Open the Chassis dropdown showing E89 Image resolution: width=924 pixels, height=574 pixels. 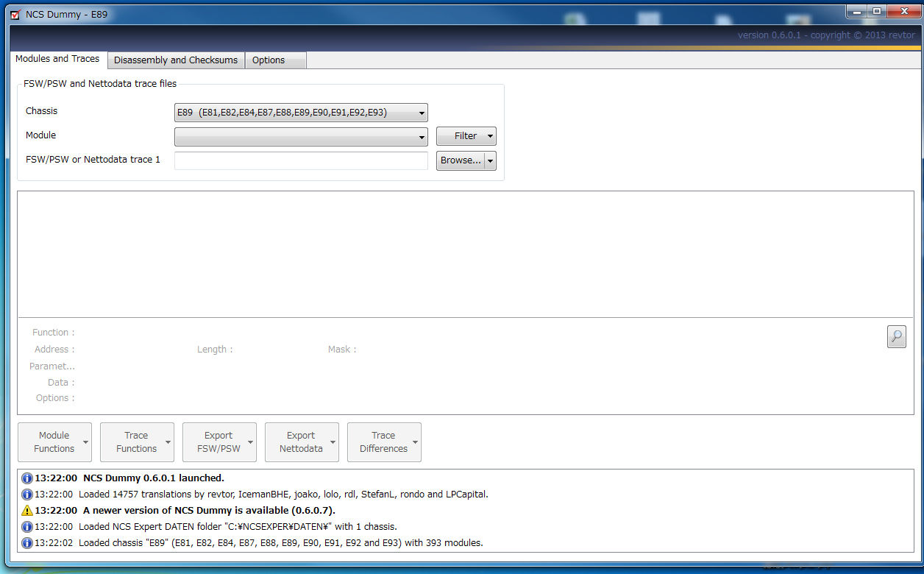[x=301, y=113]
